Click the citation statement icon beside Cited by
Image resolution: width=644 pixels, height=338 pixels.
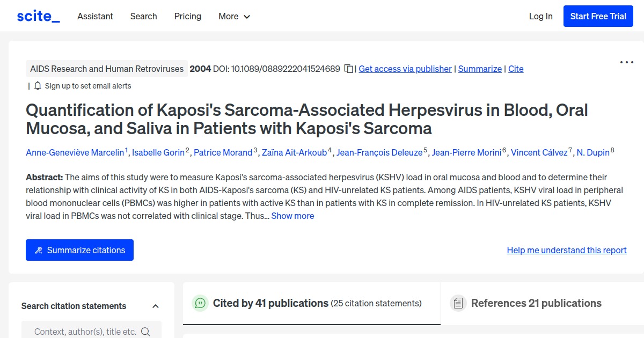coord(200,303)
